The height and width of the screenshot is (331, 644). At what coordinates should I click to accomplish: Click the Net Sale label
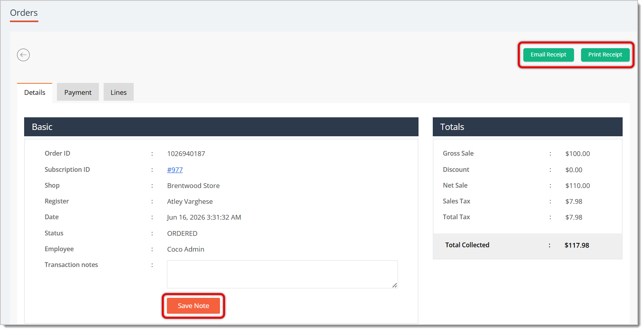(455, 185)
